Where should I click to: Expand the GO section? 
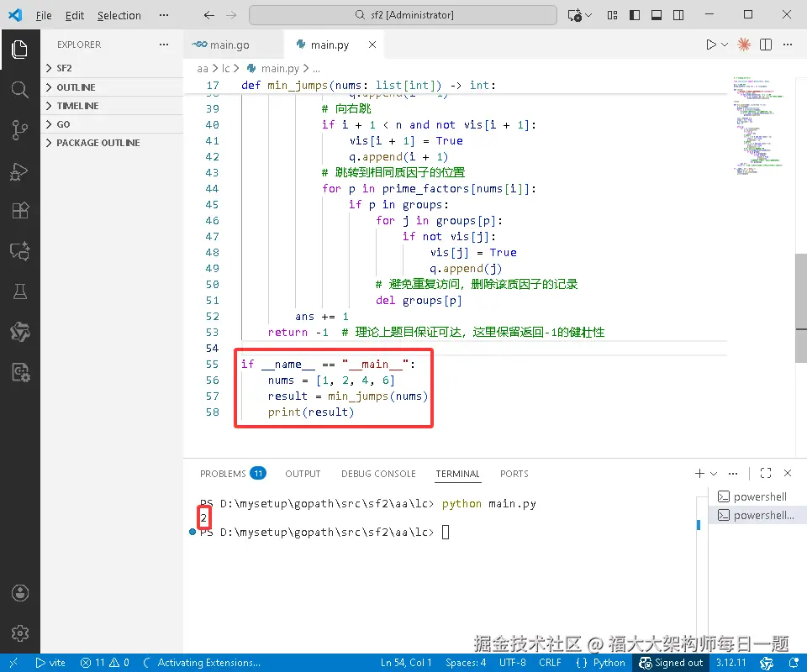[x=112, y=124]
